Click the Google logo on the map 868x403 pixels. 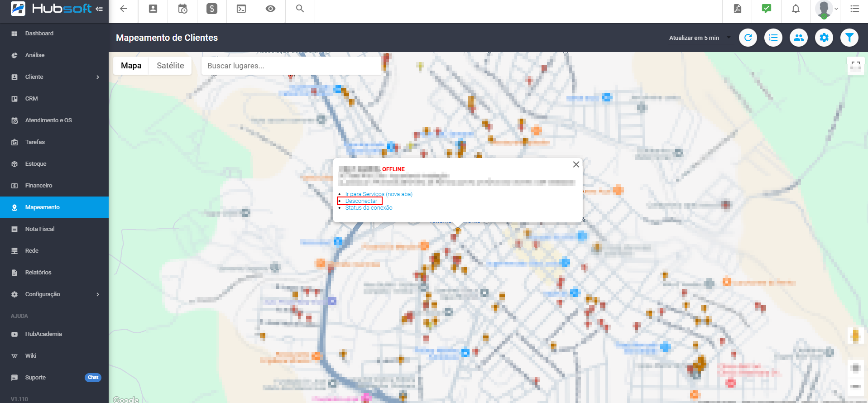click(x=126, y=399)
